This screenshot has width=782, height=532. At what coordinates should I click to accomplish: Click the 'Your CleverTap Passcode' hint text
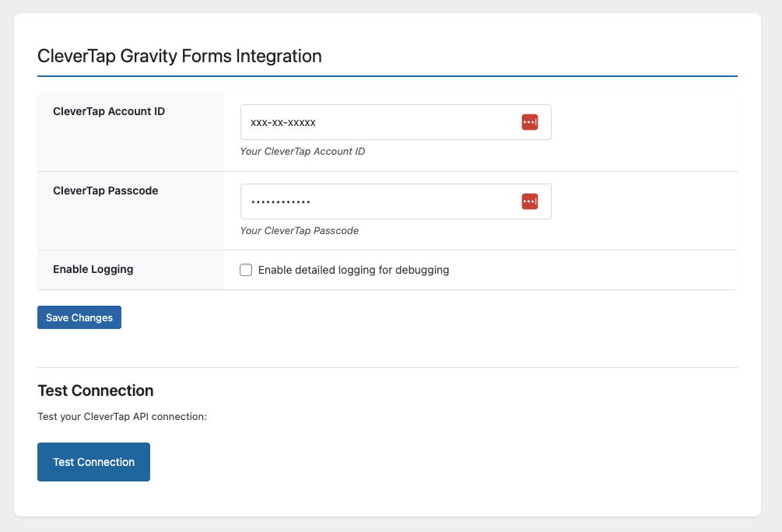(300, 231)
